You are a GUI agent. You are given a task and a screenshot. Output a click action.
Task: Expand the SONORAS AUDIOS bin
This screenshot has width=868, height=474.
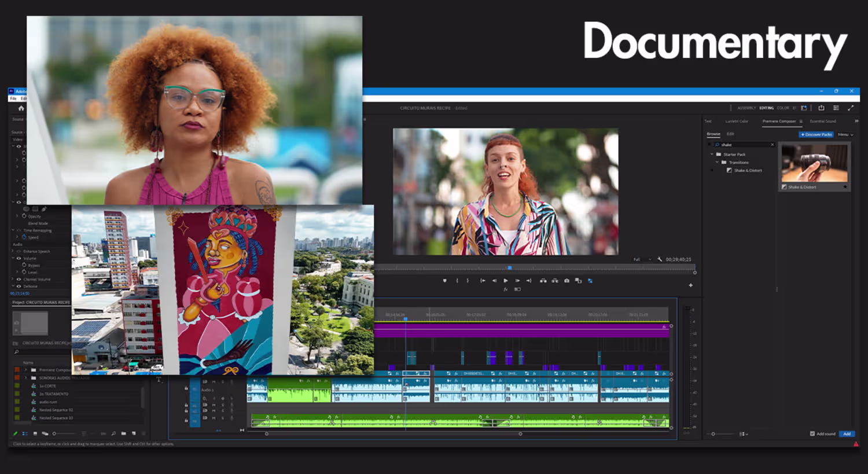coord(26,378)
